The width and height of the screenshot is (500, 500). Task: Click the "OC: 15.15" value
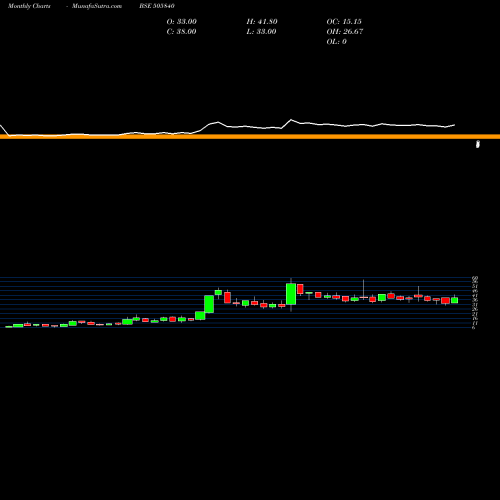pyautogui.click(x=344, y=22)
